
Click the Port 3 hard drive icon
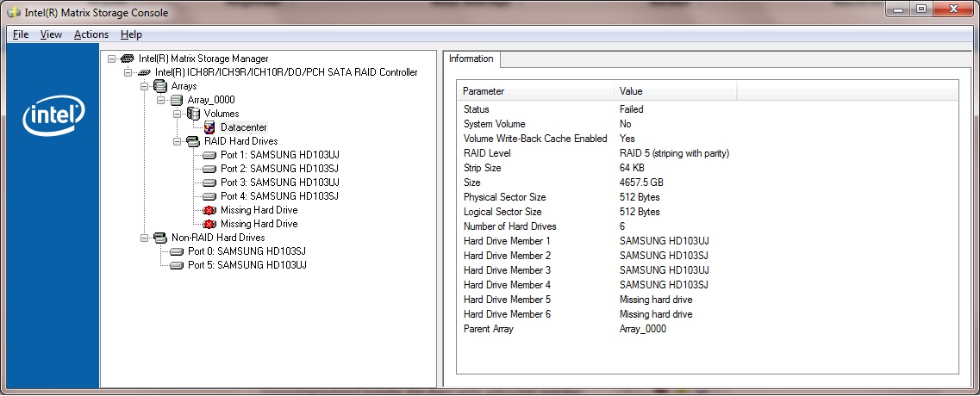tap(209, 183)
